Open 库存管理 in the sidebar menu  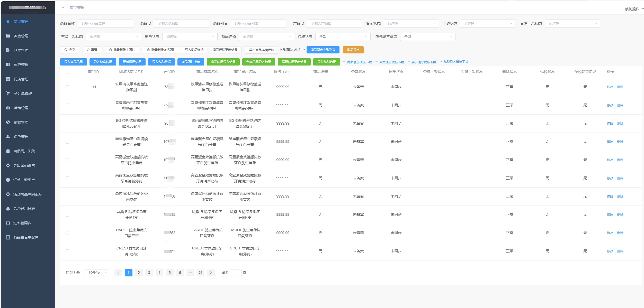(28, 65)
